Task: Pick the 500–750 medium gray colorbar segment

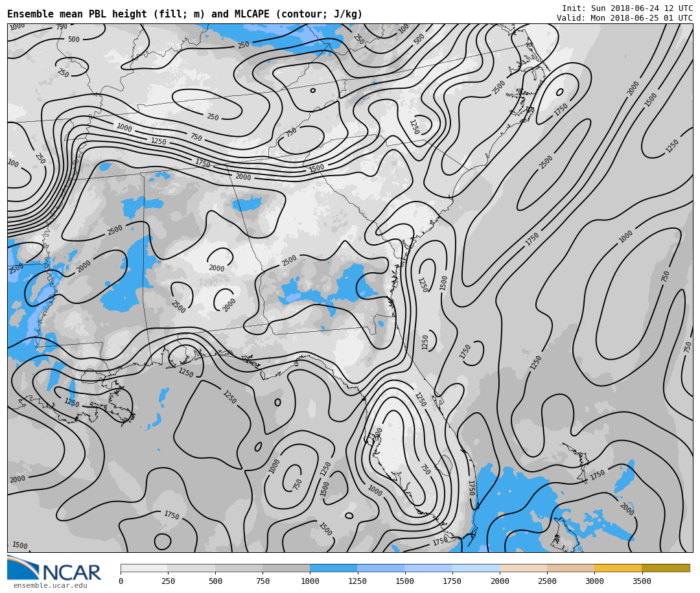Action: point(239,568)
